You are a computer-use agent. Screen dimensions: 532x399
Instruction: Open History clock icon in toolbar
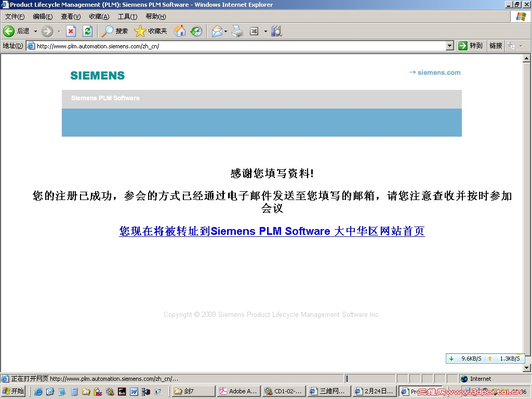click(x=196, y=31)
